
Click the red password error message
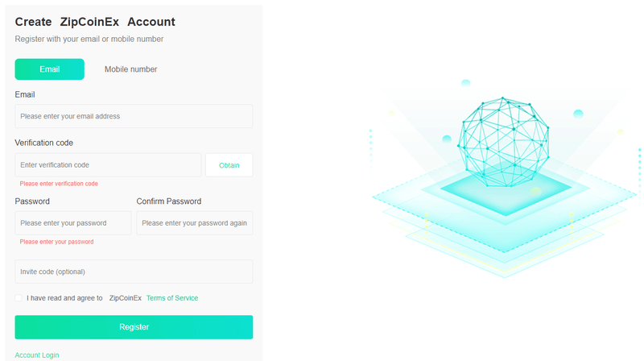click(56, 242)
